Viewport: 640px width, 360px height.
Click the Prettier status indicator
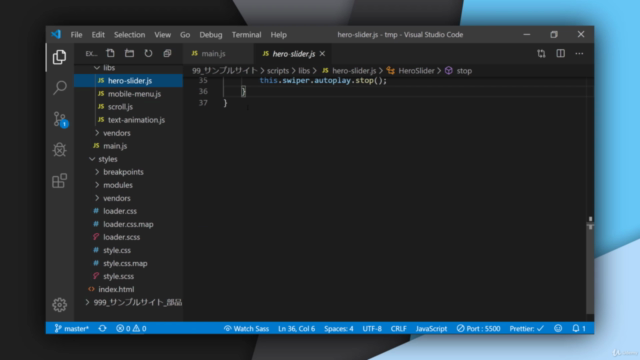[x=527, y=328]
